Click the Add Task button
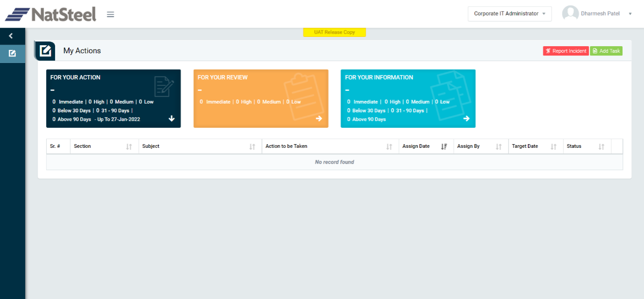The image size is (644, 299). coord(606,51)
